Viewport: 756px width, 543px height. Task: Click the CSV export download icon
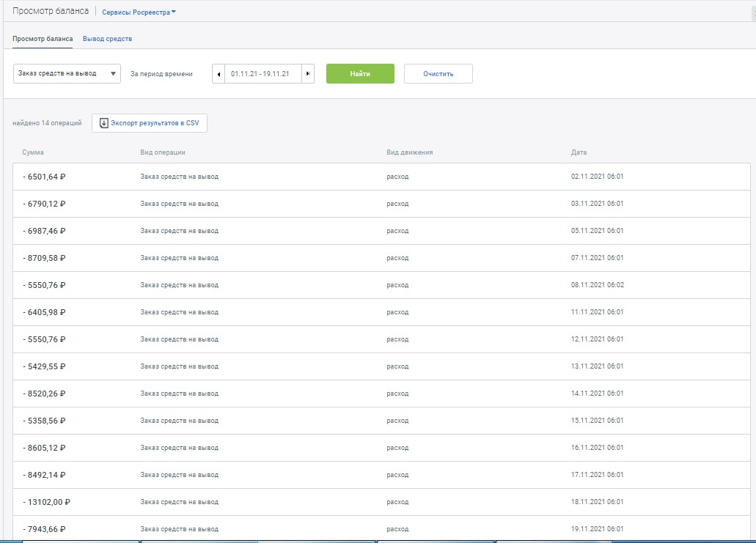click(103, 123)
